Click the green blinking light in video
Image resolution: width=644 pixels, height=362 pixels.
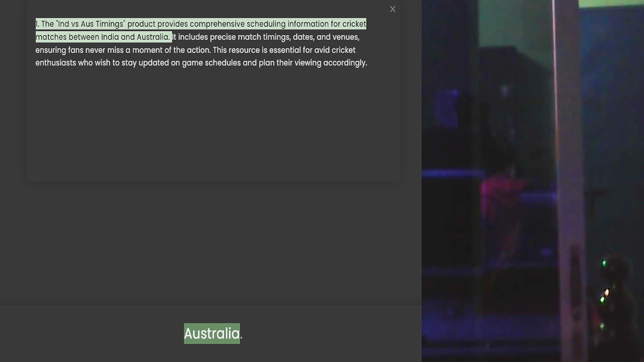click(604, 263)
